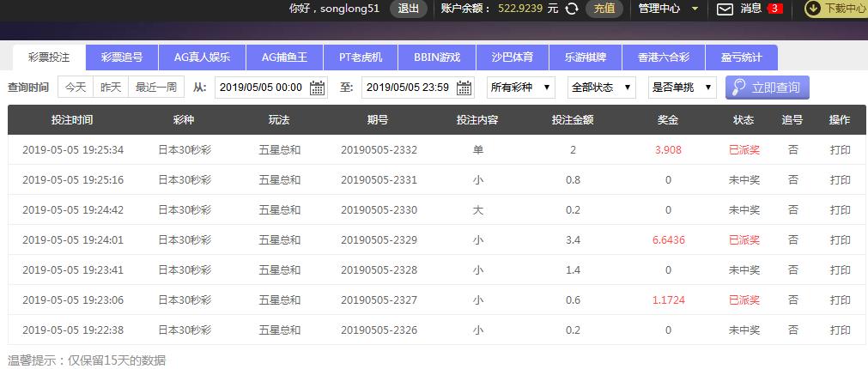Select the 今天 quick filter
The width and height of the screenshot is (868, 369).
[x=76, y=88]
